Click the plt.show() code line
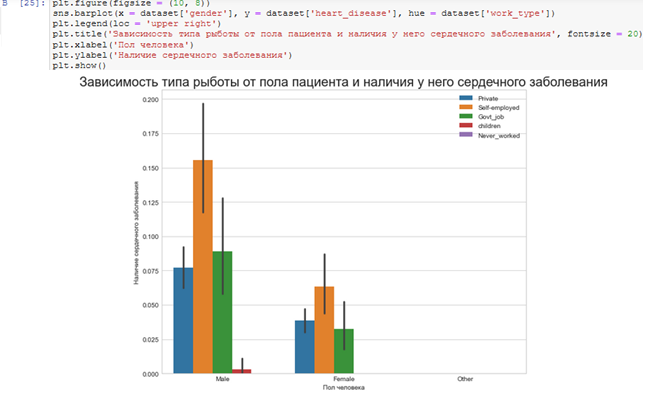This screenshot has width=648, height=396. (x=79, y=65)
